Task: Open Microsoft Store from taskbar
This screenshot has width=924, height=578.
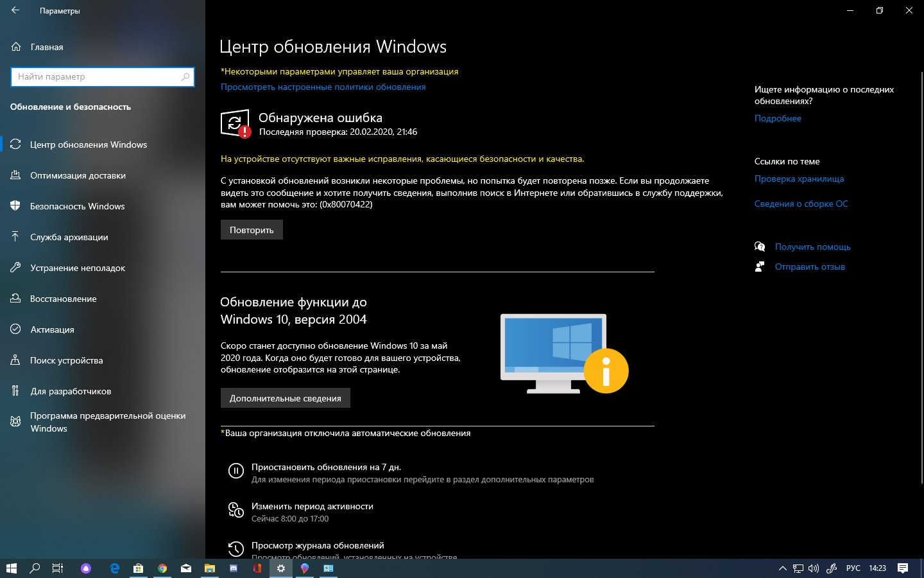Action: click(x=138, y=568)
